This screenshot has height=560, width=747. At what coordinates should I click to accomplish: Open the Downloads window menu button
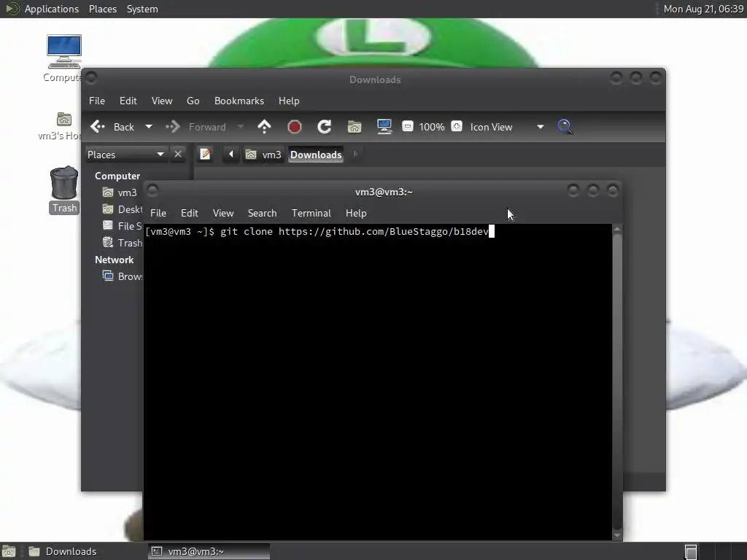(91, 77)
